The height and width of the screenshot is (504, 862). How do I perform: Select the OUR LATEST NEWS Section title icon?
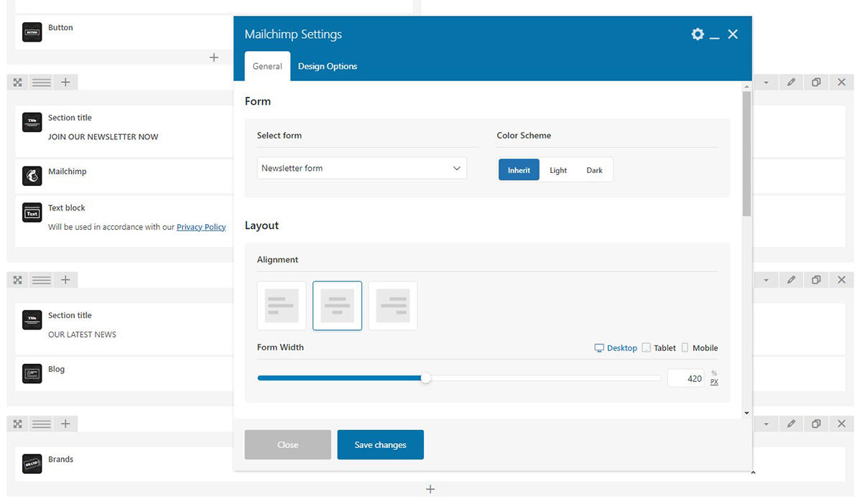pos(32,320)
